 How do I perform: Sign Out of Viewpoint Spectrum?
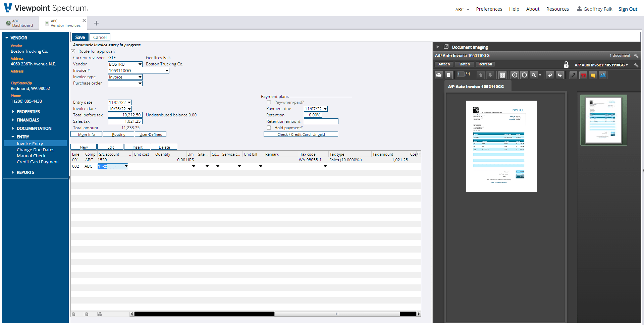point(628,9)
